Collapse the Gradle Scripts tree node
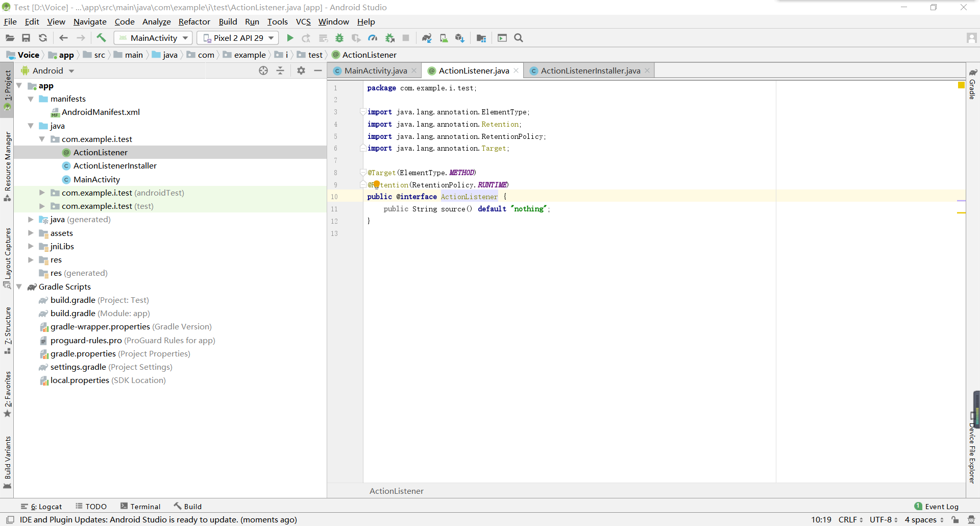 click(x=19, y=286)
